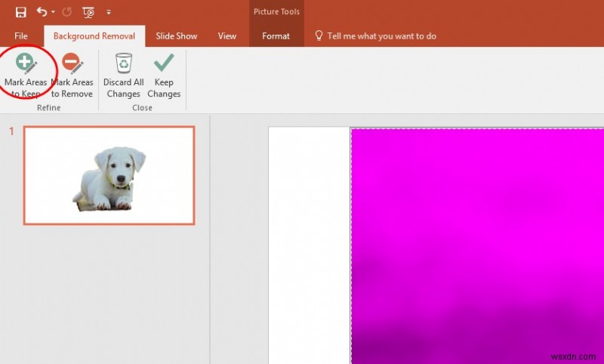Select slide 1 puppy thumbnail

tap(109, 175)
